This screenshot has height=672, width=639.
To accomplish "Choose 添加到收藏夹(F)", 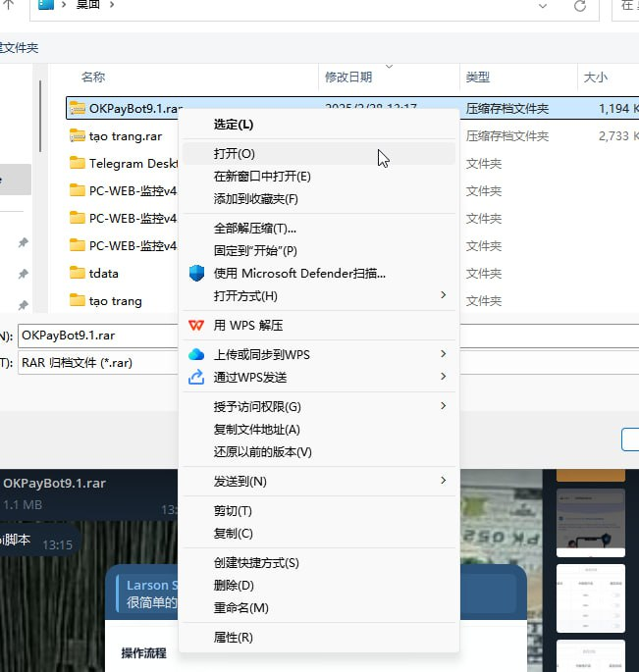I will (319, 199).
